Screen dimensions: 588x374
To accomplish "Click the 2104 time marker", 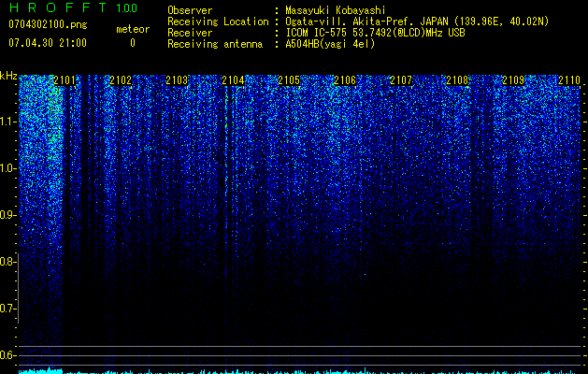I will pyautogui.click(x=233, y=80).
